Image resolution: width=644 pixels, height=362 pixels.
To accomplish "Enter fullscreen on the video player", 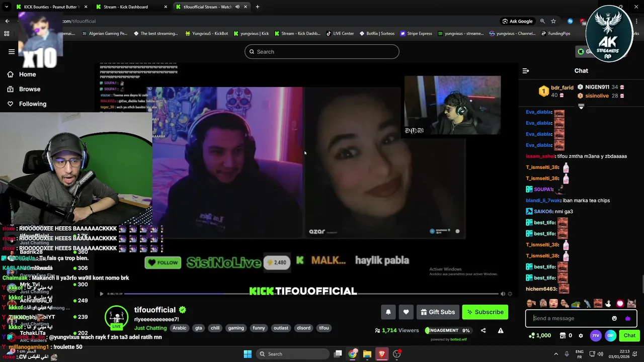I will (510, 294).
